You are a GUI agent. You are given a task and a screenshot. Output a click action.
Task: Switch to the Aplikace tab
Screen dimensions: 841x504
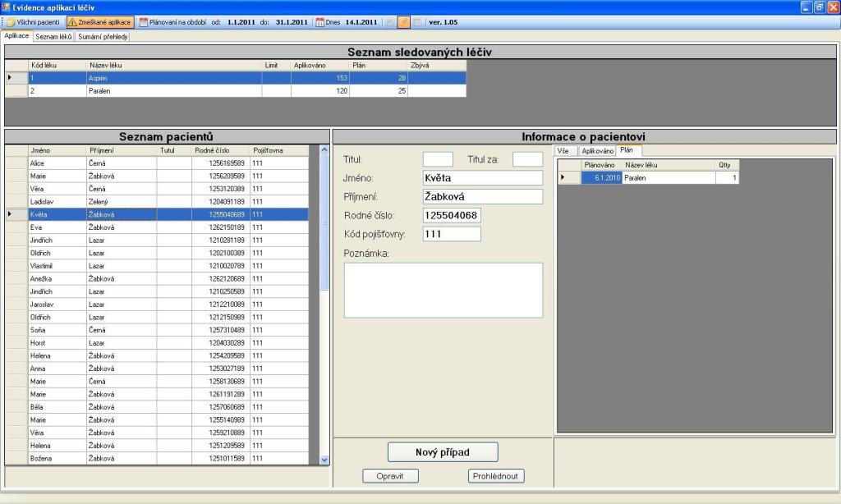(16, 36)
